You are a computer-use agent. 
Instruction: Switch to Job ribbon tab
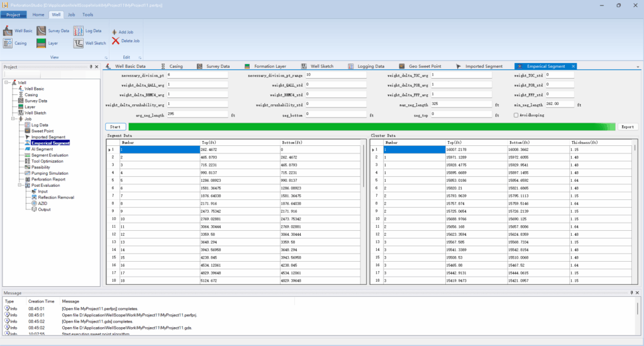tap(72, 15)
